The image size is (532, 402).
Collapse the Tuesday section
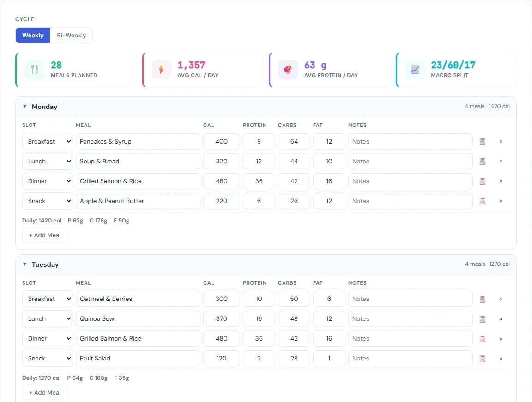(x=24, y=264)
